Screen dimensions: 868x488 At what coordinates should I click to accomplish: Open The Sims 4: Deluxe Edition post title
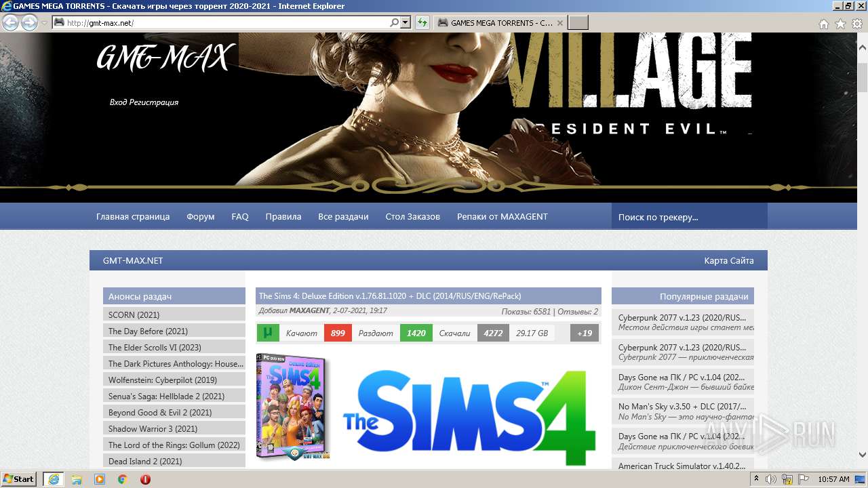click(x=390, y=296)
